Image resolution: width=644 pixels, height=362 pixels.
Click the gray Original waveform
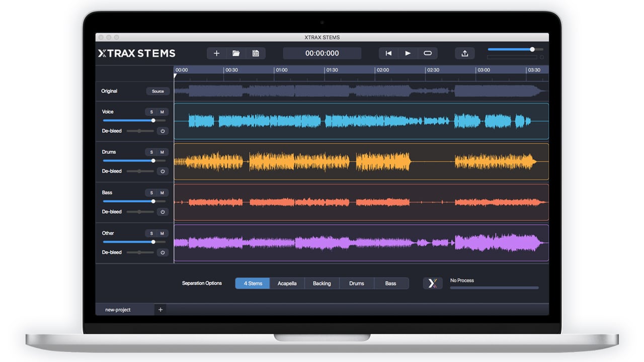tap(361, 91)
